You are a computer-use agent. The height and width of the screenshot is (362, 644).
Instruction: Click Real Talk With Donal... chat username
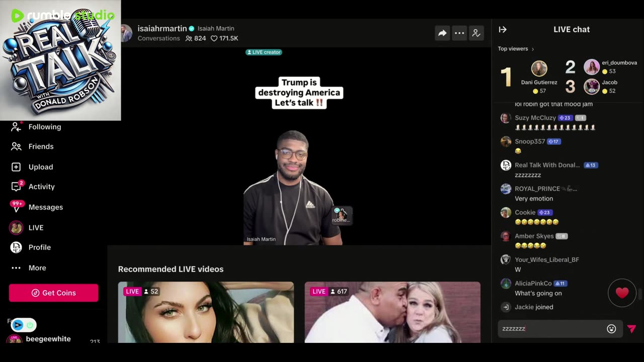click(x=547, y=165)
